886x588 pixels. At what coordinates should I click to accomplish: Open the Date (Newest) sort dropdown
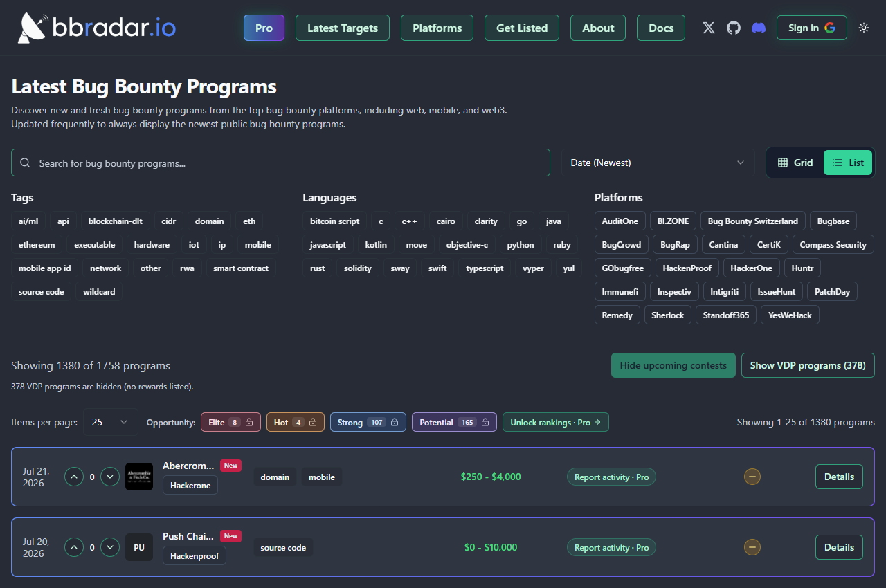point(658,163)
